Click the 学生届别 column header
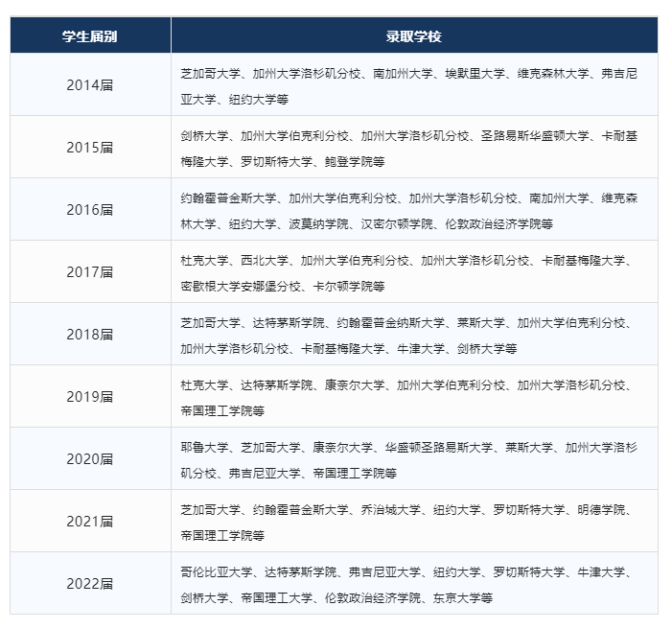 [90, 36]
